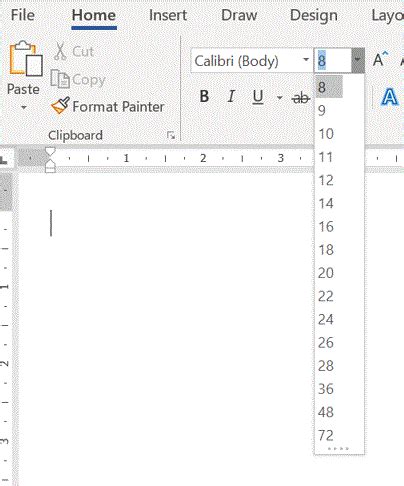The width and height of the screenshot is (404, 486).
Task: Click the left indent box marker on ruler
Action: point(50,170)
